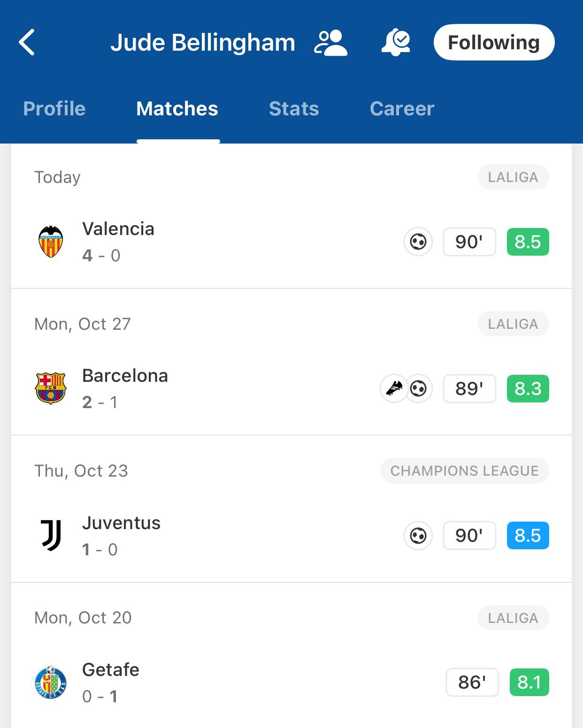
Task: Open the teammates people icon
Action: point(331,43)
